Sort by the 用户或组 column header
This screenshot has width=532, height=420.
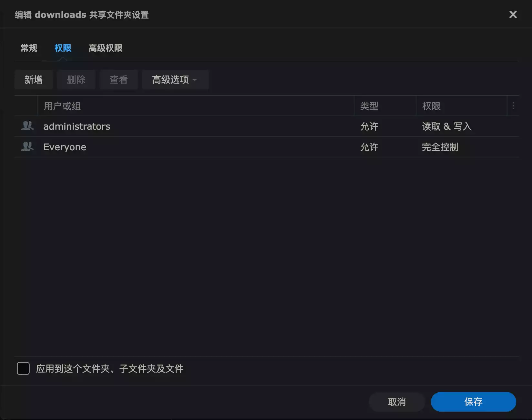tap(62, 106)
